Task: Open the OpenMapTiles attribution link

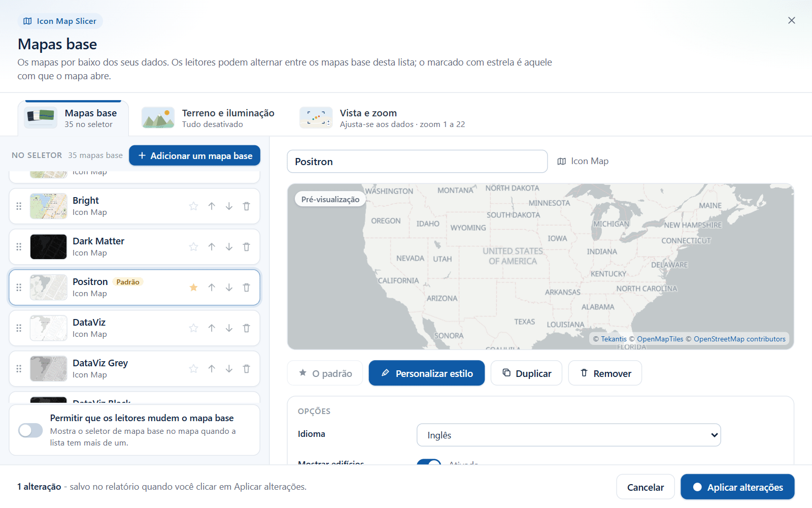Action: (660, 339)
